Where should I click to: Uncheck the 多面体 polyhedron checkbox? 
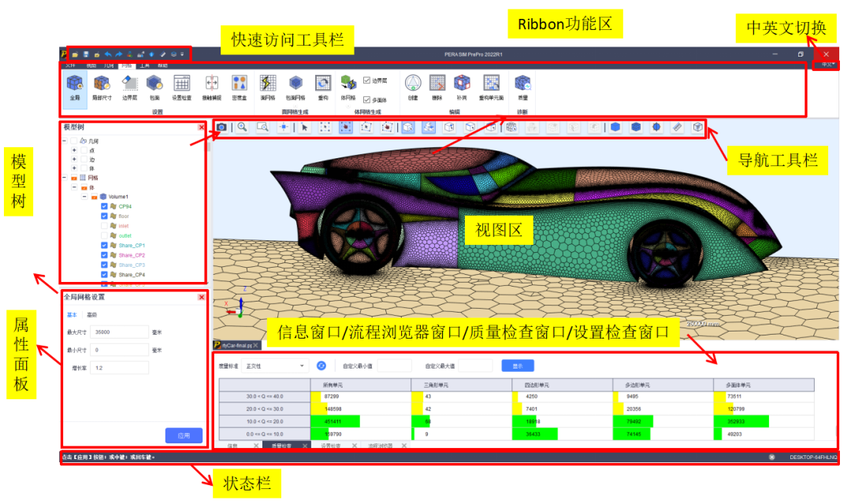(367, 99)
